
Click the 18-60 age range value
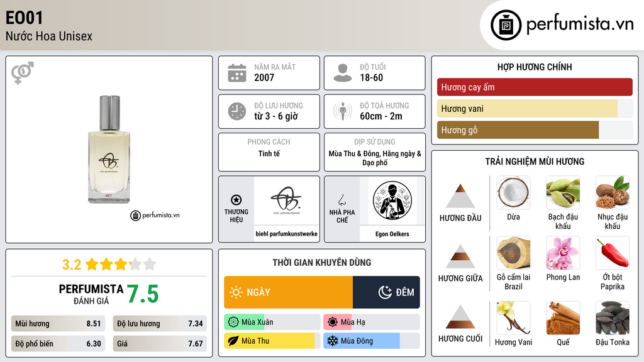point(371,77)
